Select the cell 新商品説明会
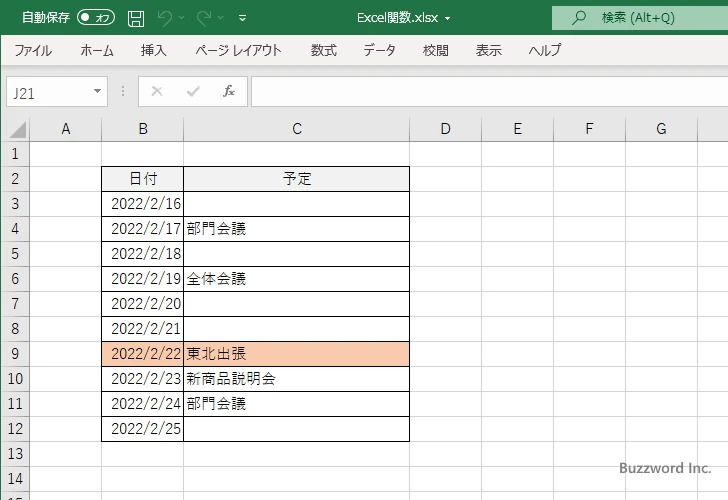The width and height of the screenshot is (728, 500). point(297,379)
